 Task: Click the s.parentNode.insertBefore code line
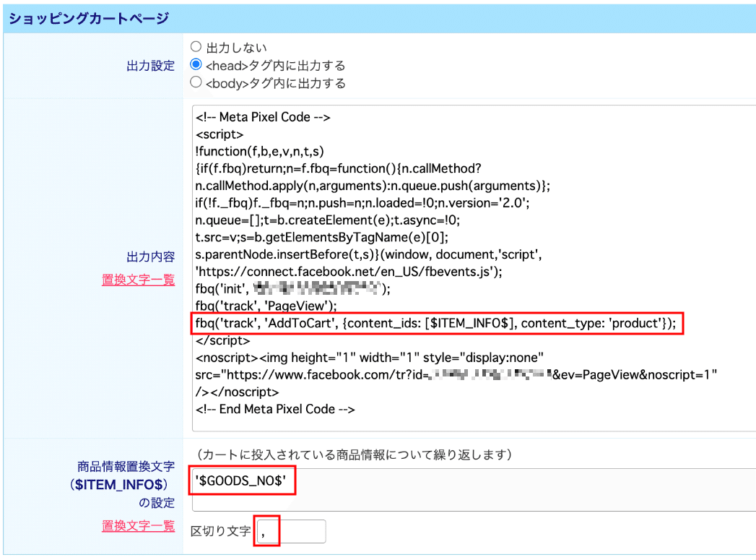pos(368,254)
